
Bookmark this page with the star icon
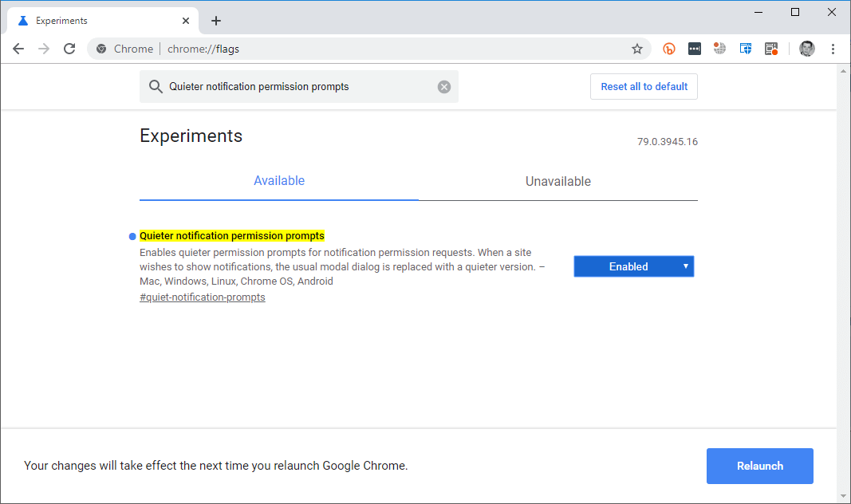(x=637, y=49)
